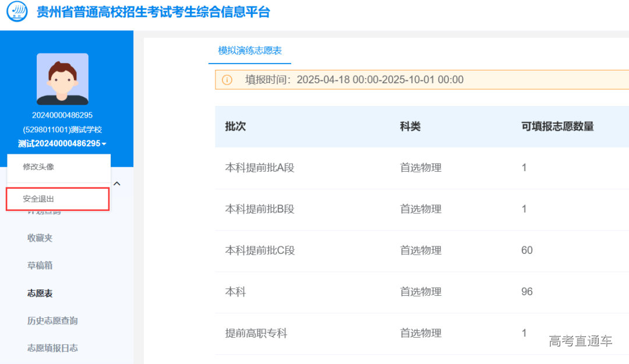Click the 本科提前批A段 batch row
The width and height of the screenshot is (629, 364).
pyautogui.click(x=259, y=167)
